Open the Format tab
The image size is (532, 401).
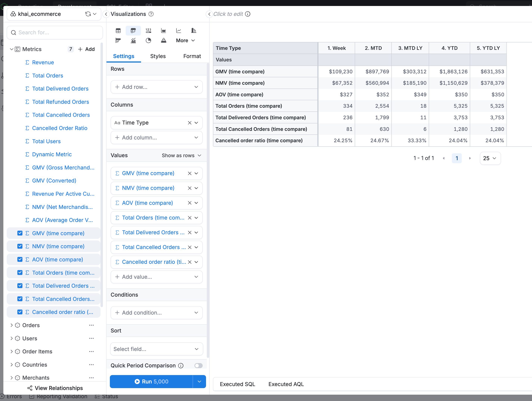(192, 56)
